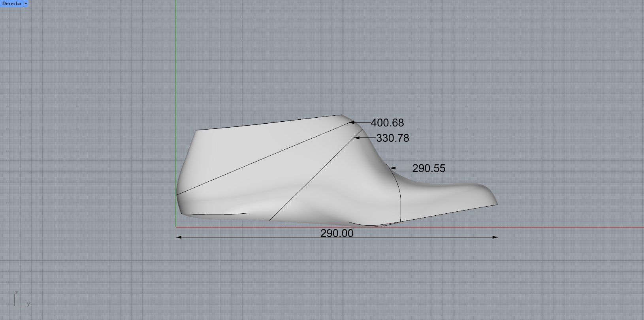The width and height of the screenshot is (644, 320).
Task: Click the arrowhead of the 290.55 leader
Action: click(x=393, y=168)
